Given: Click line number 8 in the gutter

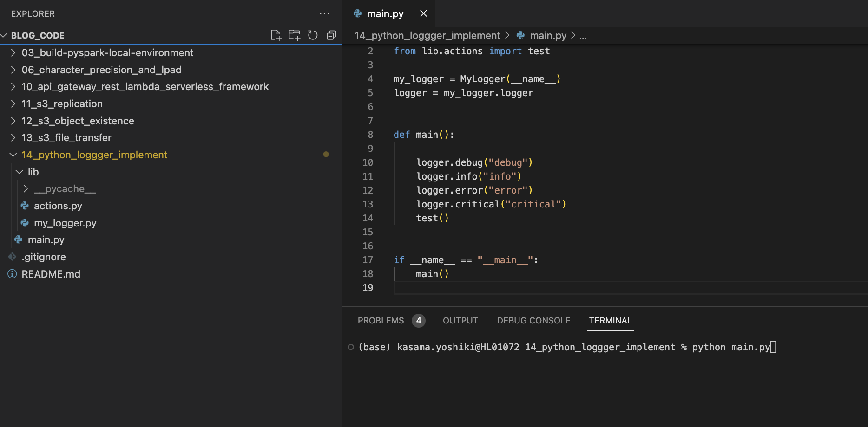Looking at the screenshot, I should click(370, 135).
